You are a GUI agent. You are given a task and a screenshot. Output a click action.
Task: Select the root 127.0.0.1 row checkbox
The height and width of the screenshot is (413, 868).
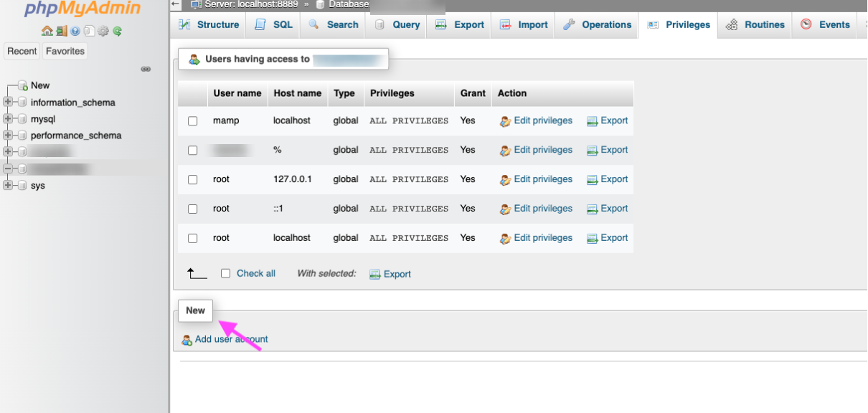[192, 180]
